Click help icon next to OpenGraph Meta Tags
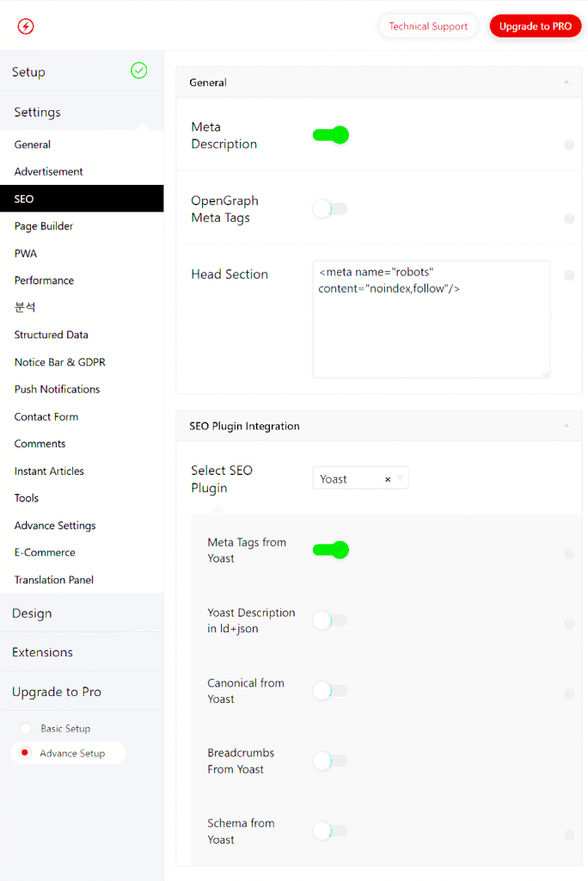Screen dimensions: 588x881 (568, 219)
